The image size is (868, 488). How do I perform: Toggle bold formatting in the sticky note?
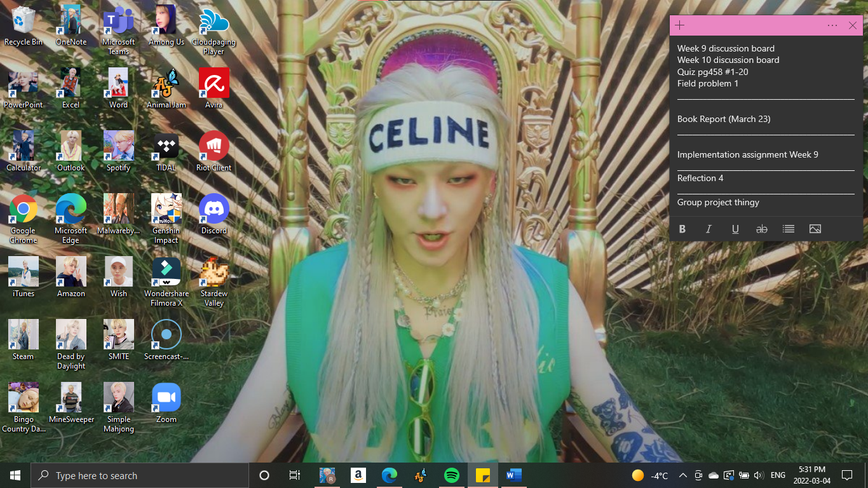point(682,229)
